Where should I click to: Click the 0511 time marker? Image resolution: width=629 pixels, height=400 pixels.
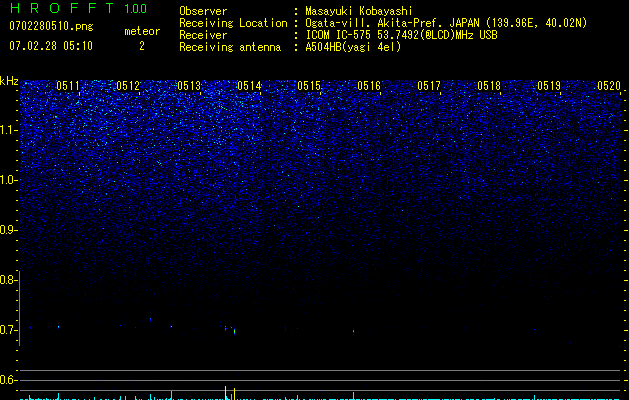click(68, 86)
